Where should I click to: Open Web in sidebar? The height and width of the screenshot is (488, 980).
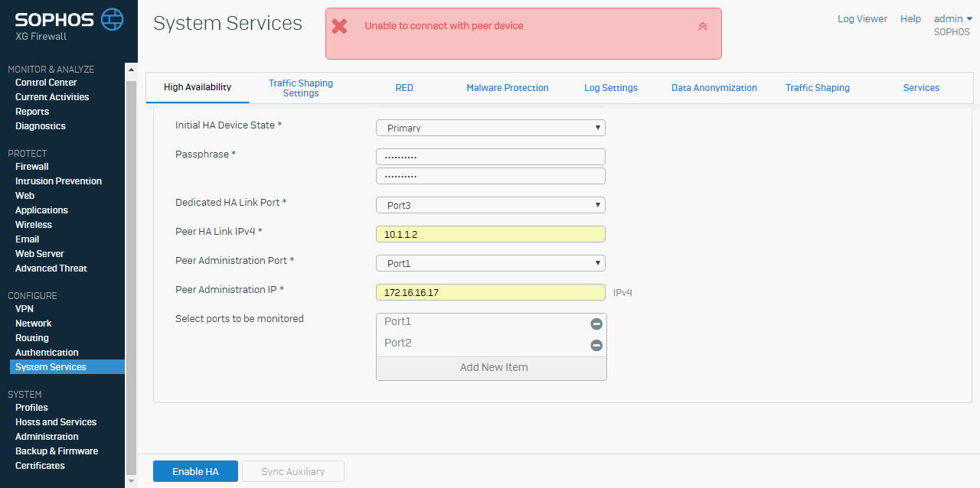click(24, 196)
